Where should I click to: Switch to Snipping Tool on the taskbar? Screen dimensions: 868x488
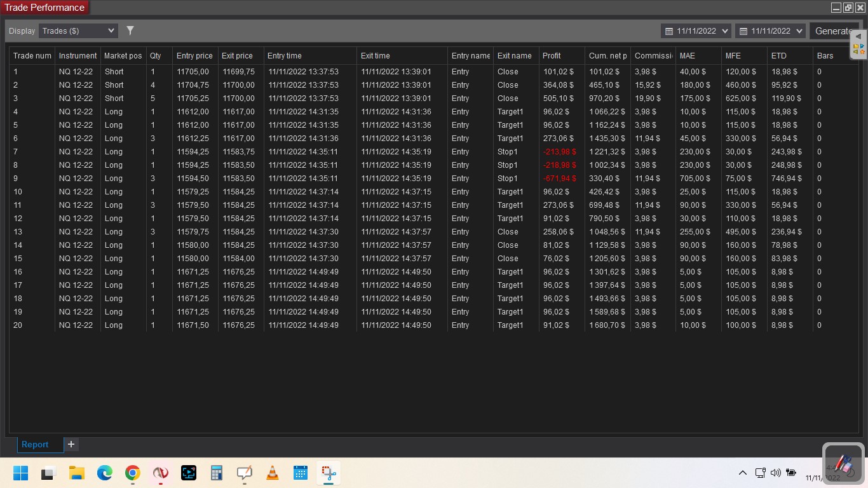click(329, 473)
